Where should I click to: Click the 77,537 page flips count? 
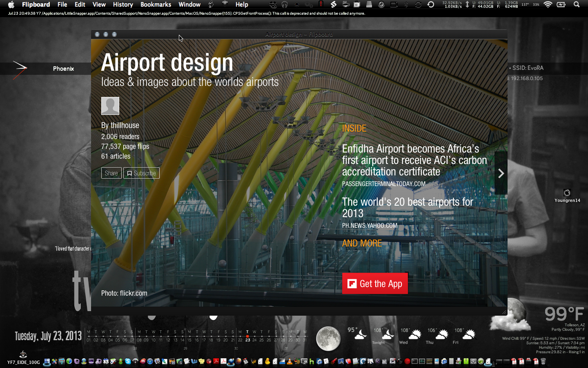(x=125, y=146)
